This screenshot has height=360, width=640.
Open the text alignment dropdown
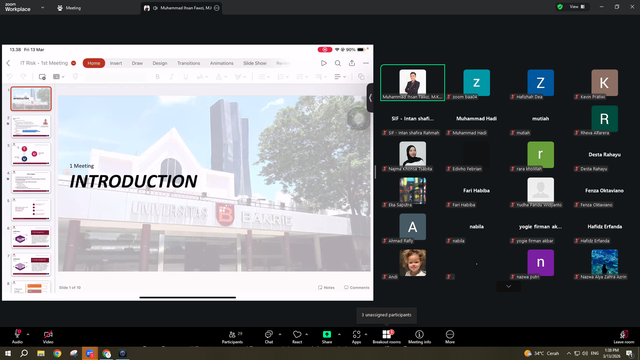[x=340, y=77]
